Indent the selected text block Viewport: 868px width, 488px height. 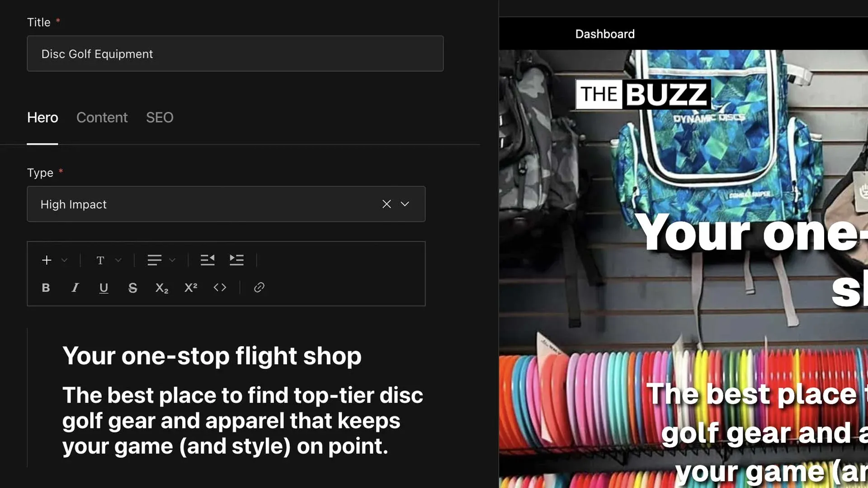236,260
